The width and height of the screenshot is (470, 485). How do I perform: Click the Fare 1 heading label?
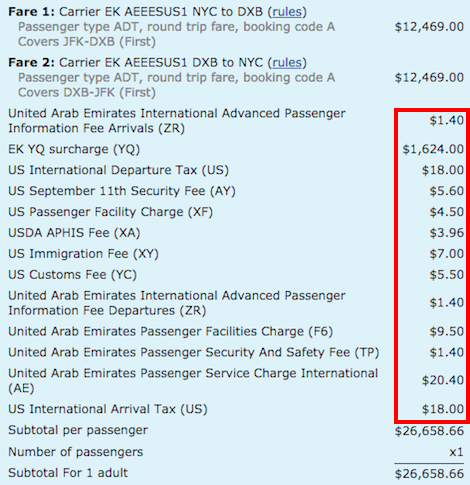(31, 12)
